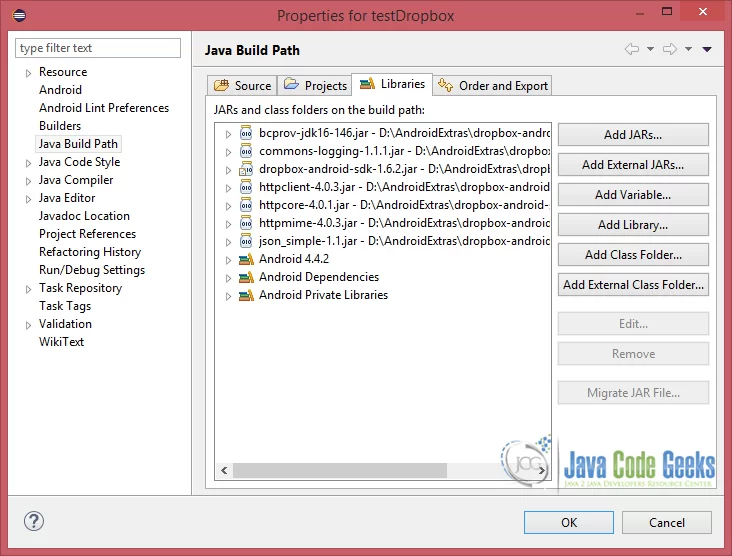The height and width of the screenshot is (556, 732).
Task: Select Run/Debug Settings in sidebar
Action: [x=92, y=270]
